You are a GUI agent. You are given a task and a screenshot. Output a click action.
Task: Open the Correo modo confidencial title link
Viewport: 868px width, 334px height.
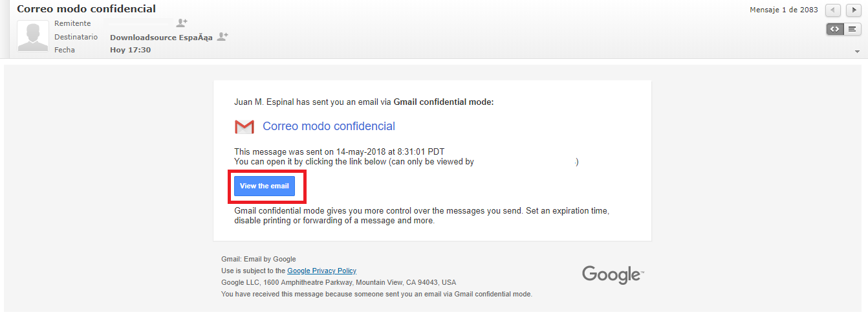pos(329,126)
